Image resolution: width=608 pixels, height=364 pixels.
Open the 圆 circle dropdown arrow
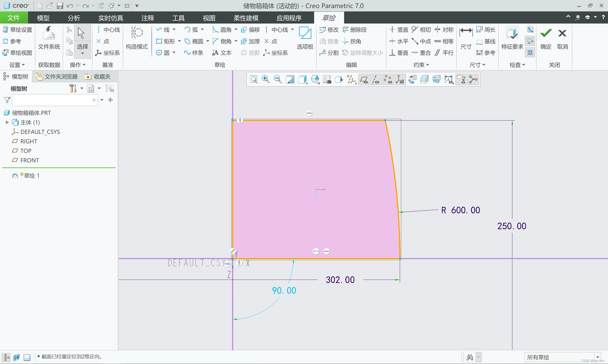174,53
